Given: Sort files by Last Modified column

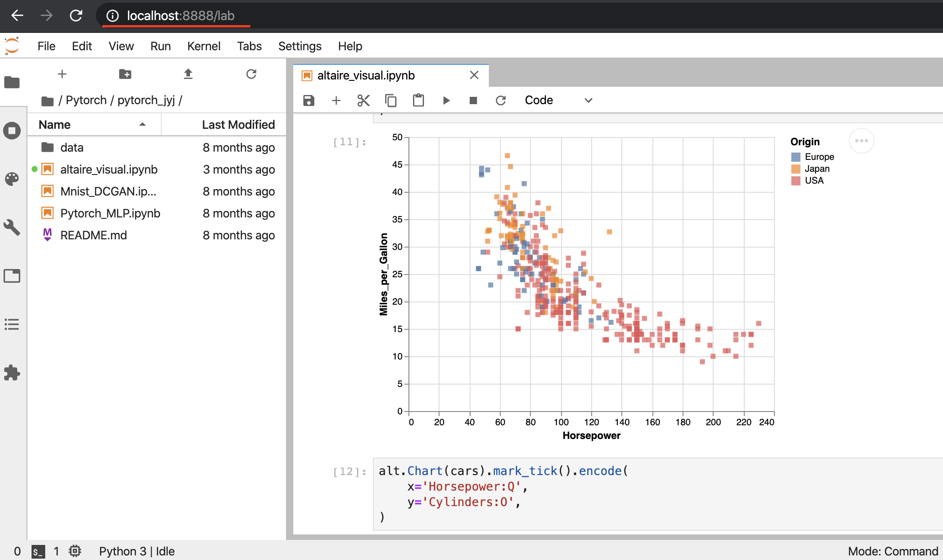Looking at the screenshot, I should pos(238,125).
